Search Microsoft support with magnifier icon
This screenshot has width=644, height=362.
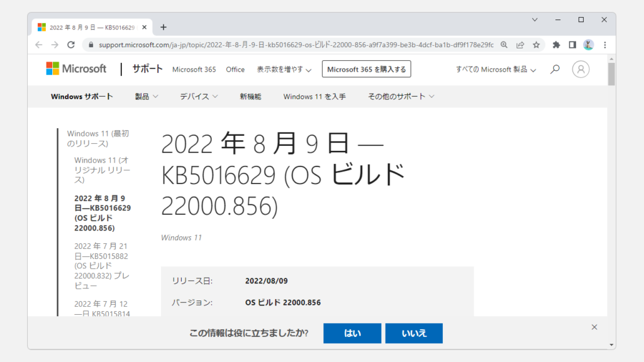click(x=555, y=69)
